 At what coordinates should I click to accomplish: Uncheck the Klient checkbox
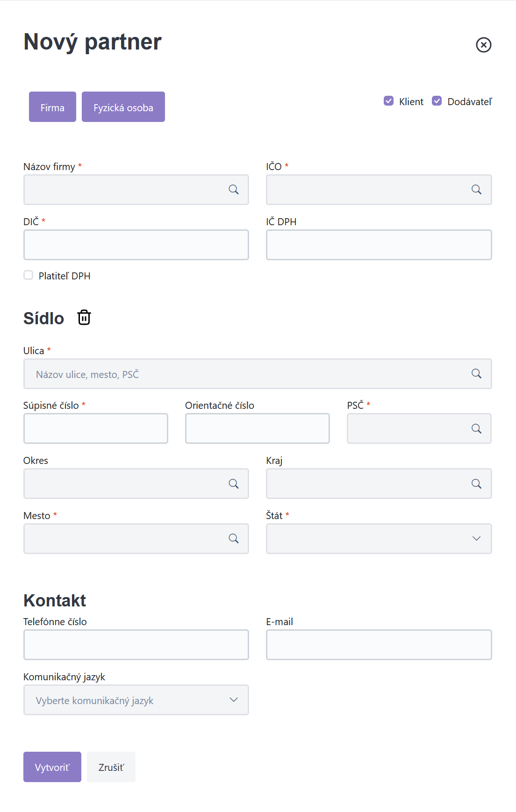388,101
